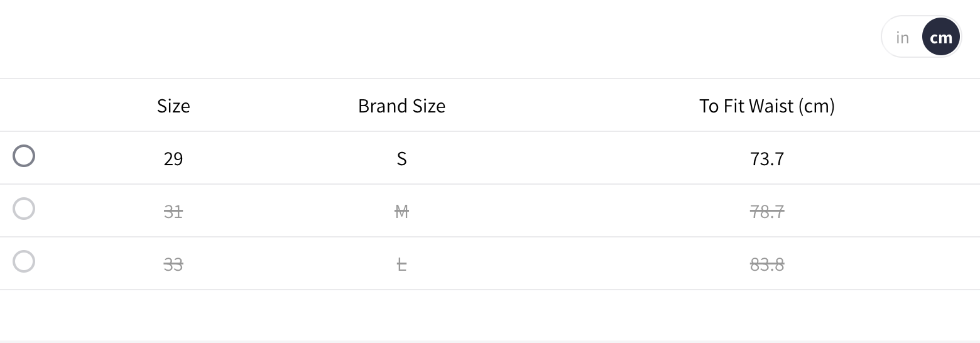Click crossed-out waist value 83.8
This screenshot has width=980, height=343.
click(766, 264)
